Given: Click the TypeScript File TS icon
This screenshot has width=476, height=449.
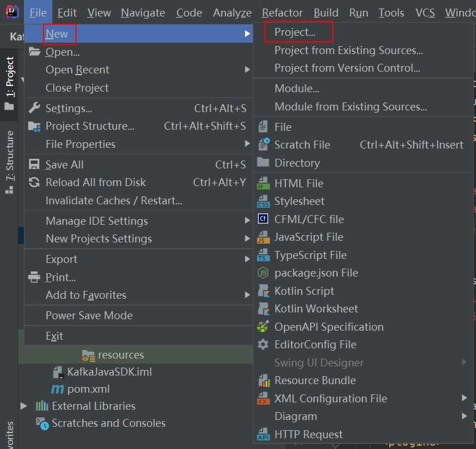Looking at the screenshot, I should [x=263, y=255].
